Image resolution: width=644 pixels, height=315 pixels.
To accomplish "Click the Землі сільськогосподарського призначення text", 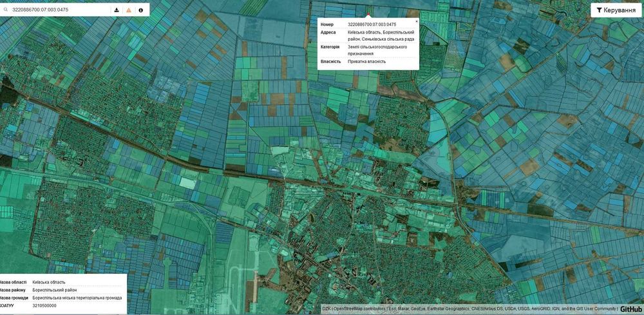I will pyautogui.click(x=377, y=50).
